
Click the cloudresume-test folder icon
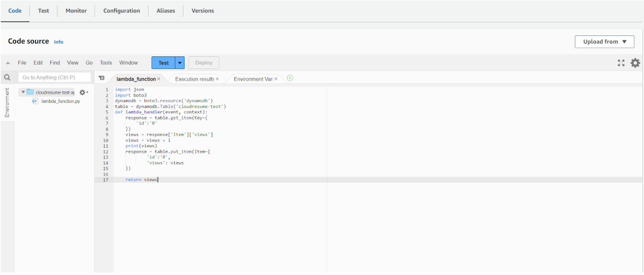coord(30,92)
